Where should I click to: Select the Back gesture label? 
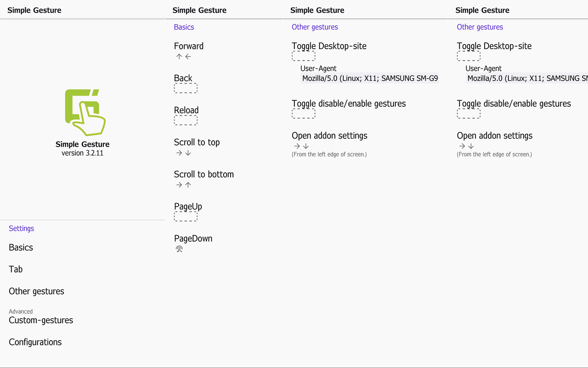[183, 78]
